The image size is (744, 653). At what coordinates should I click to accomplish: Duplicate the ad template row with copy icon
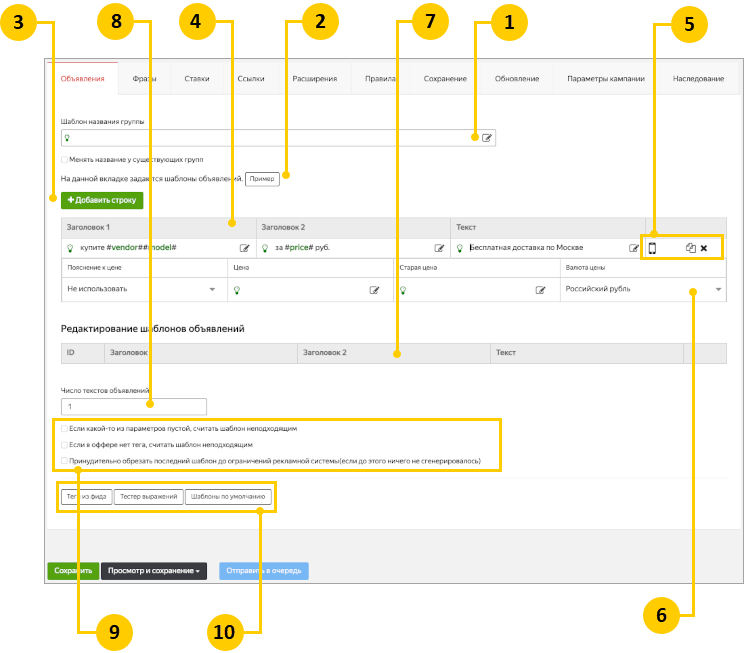pyautogui.click(x=690, y=248)
